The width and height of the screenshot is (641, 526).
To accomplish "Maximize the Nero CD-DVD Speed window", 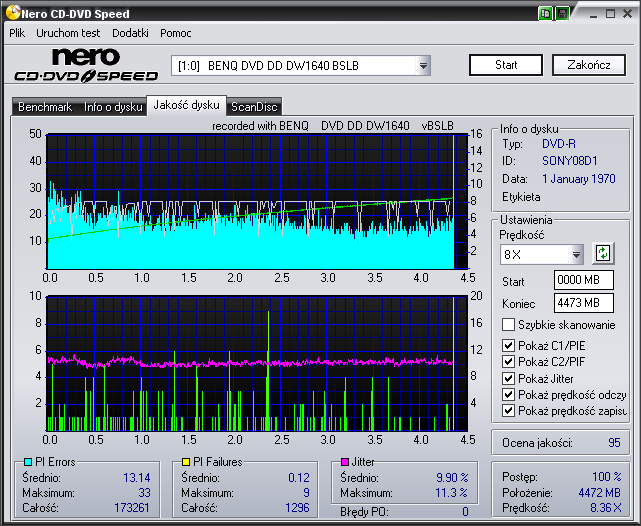I will pos(610,14).
